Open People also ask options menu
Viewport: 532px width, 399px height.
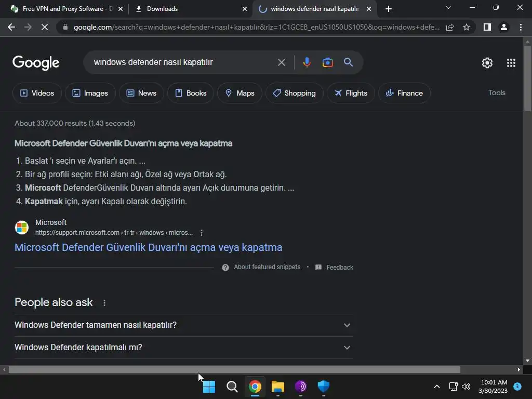click(104, 303)
